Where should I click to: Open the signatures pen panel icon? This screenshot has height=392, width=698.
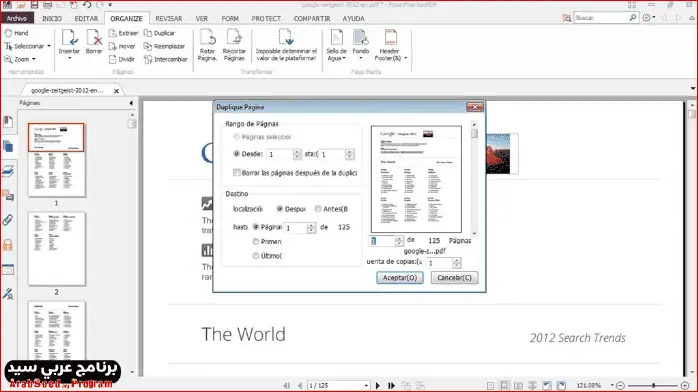pyautogui.click(x=8, y=294)
